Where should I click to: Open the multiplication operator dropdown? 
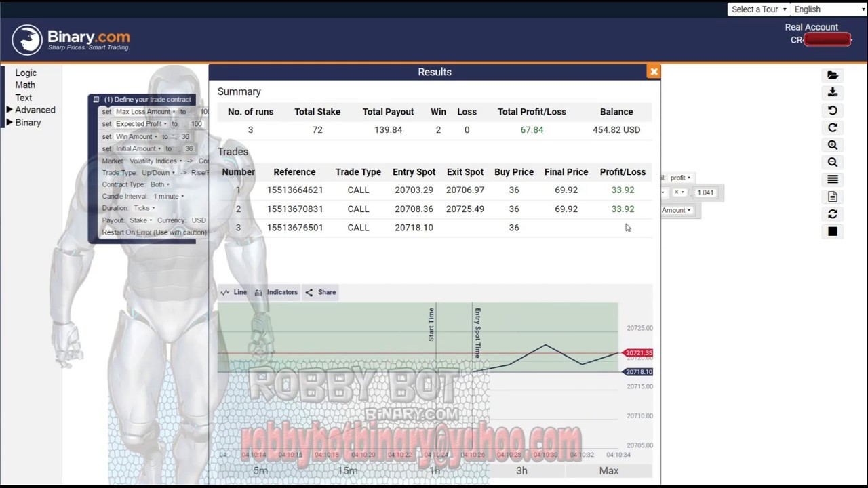[679, 192]
